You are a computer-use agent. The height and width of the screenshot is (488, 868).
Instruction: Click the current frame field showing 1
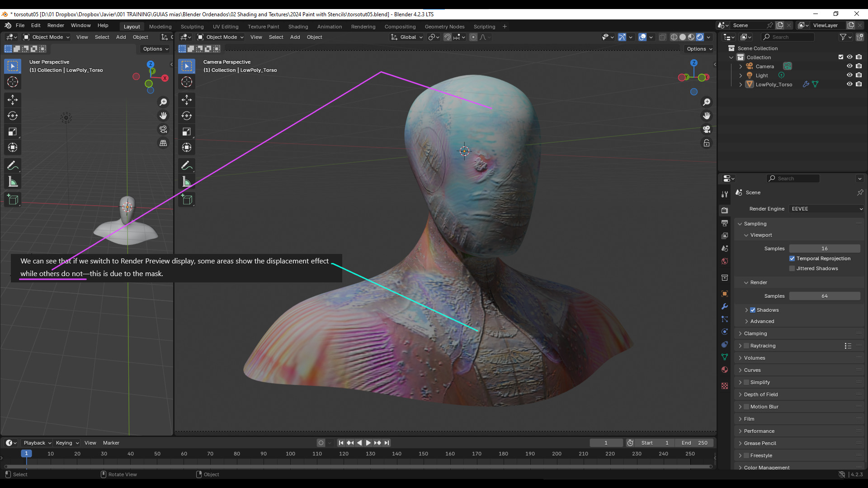click(606, 443)
